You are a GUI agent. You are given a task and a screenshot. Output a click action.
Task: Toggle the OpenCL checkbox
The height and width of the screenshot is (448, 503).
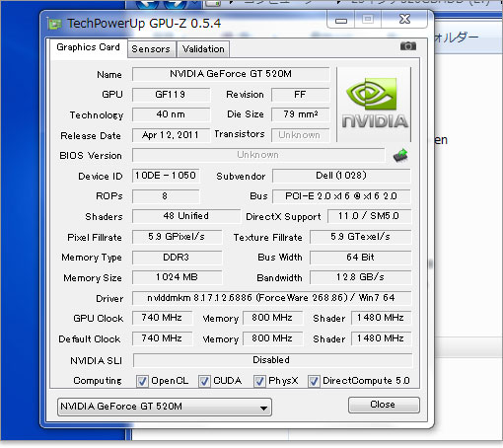tap(142, 381)
